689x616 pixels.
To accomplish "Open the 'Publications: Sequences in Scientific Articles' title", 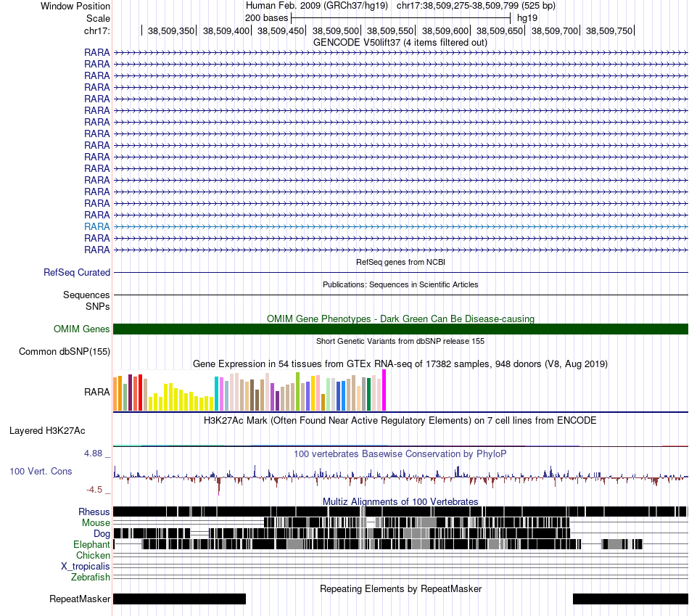I will click(x=400, y=284).
